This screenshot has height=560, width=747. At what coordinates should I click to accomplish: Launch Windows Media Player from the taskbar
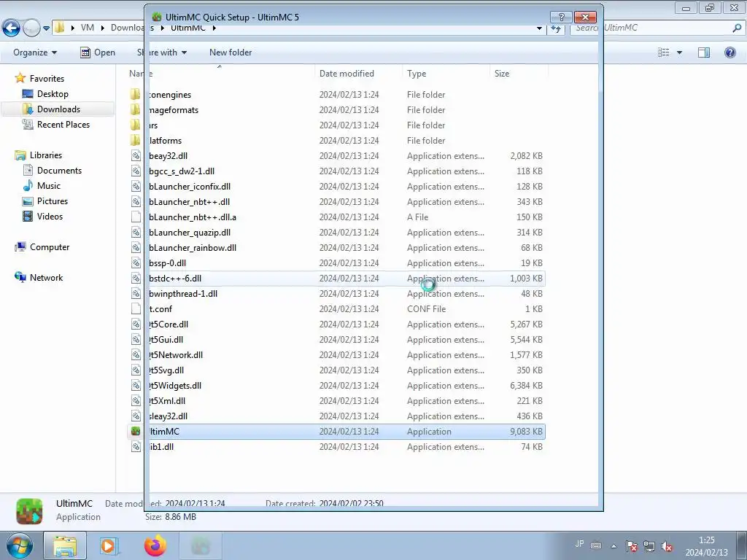109,545
